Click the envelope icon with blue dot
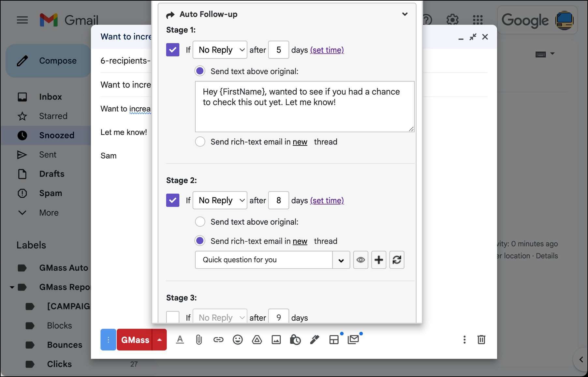 [x=353, y=339]
